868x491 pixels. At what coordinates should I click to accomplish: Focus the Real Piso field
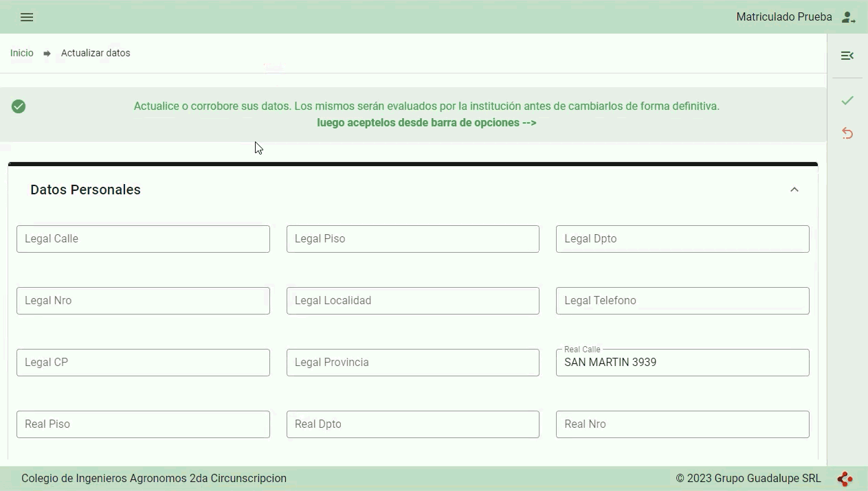click(143, 424)
